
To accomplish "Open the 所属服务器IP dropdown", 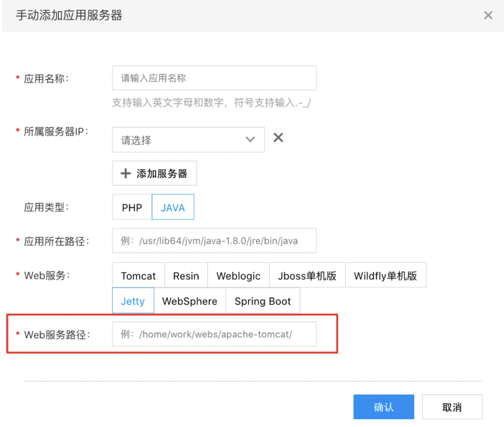I will [188, 139].
